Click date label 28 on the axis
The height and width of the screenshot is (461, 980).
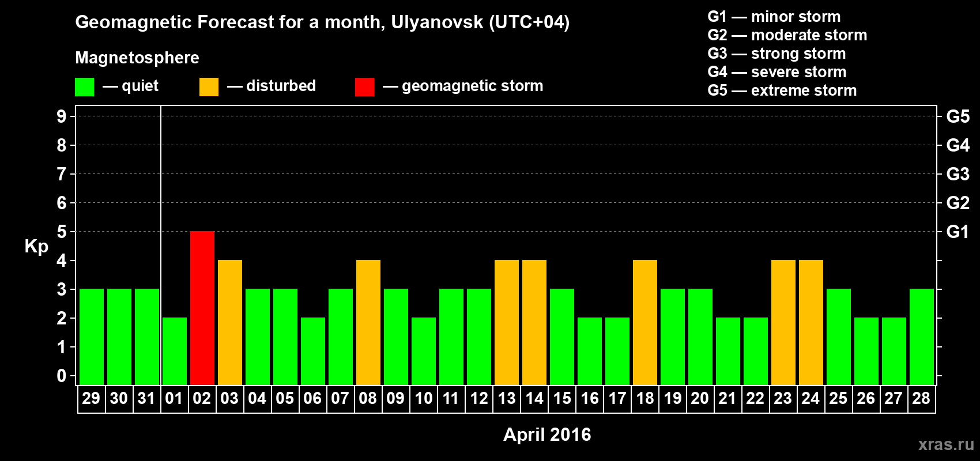921,399
